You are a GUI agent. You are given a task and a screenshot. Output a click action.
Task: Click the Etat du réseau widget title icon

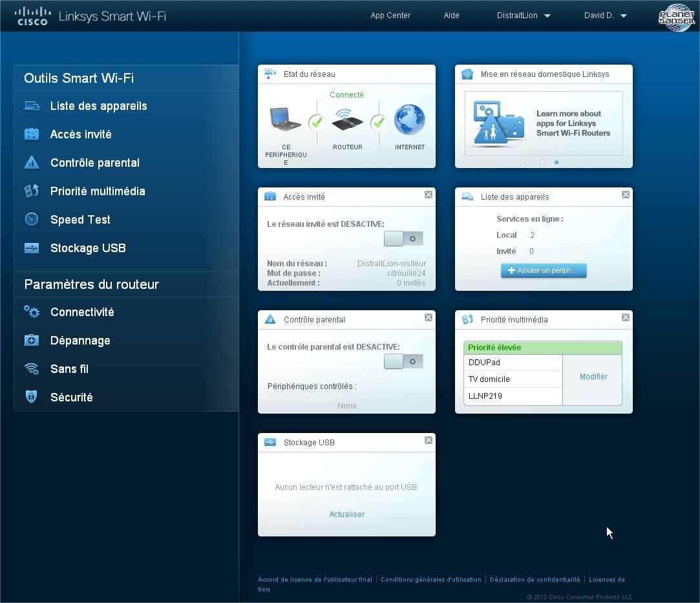pos(270,74)
